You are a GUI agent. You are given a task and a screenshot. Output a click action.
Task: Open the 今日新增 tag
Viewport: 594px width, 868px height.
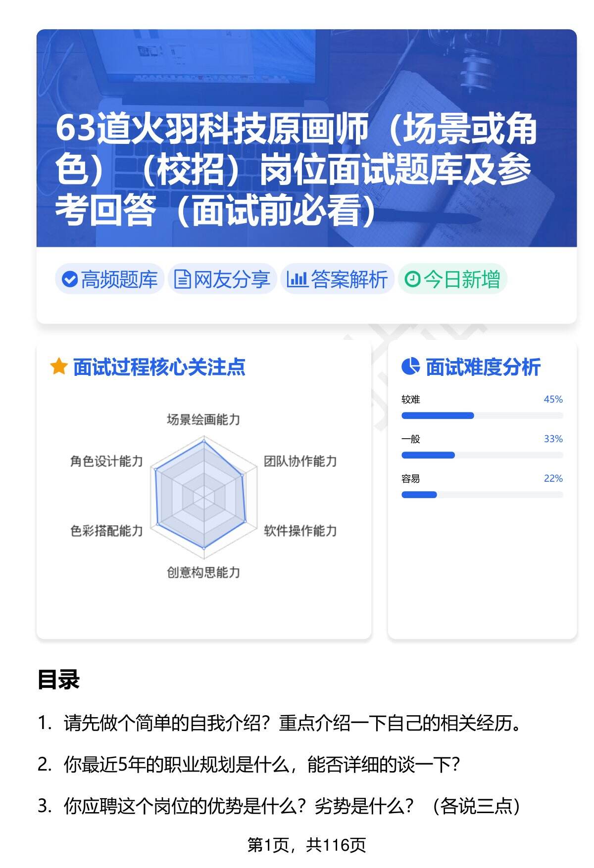(x=452, y=279)
